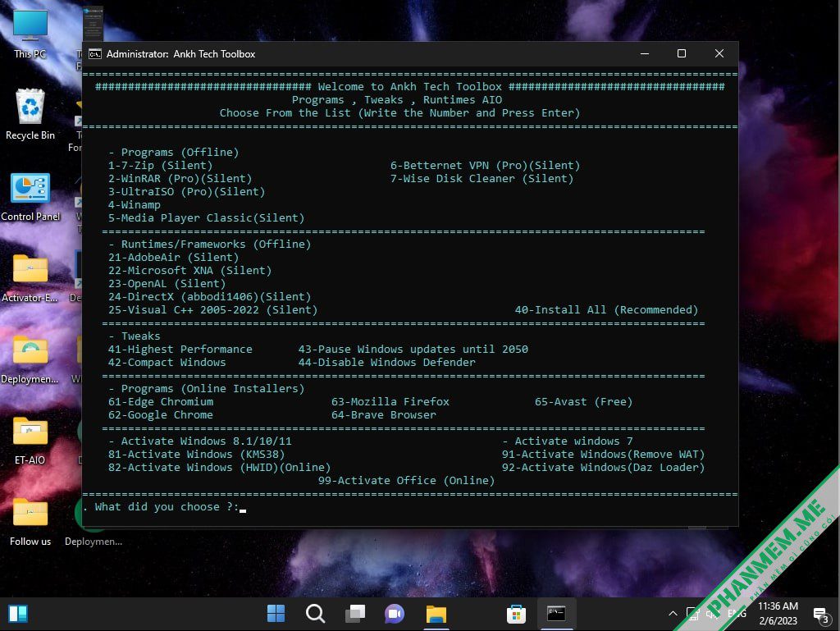
Task: Click '40-Install All (Recommended)' text
Action: (x=606, y=309)
